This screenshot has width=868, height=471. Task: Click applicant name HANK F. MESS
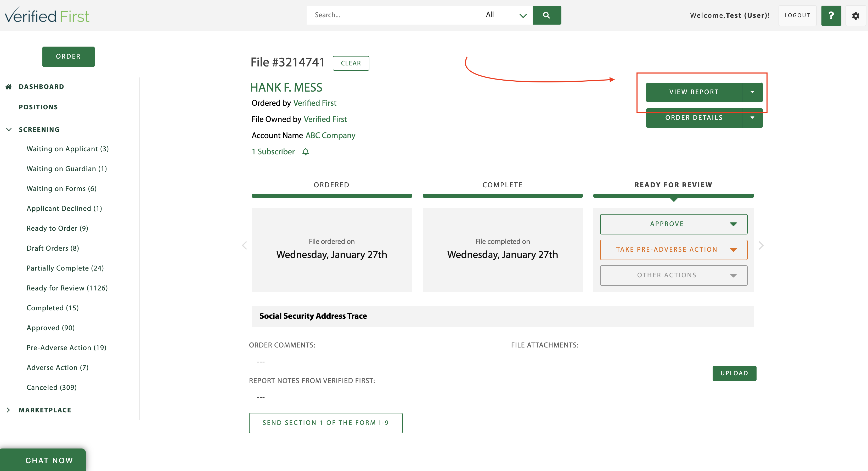(x=286, y=87)
